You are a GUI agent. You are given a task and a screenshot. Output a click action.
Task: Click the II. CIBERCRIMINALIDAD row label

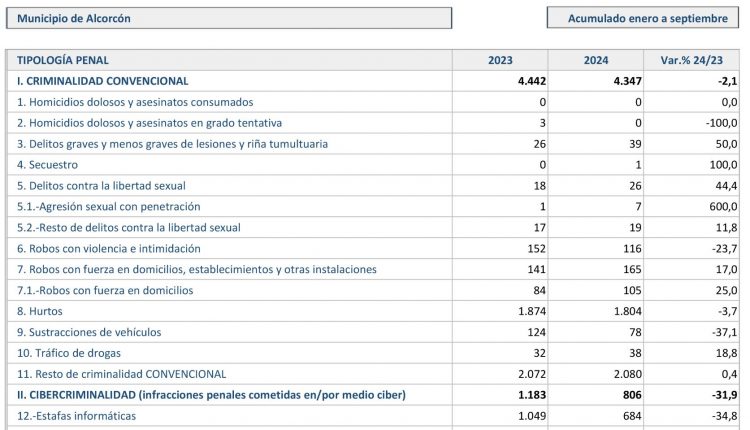[x=211, y=395]
